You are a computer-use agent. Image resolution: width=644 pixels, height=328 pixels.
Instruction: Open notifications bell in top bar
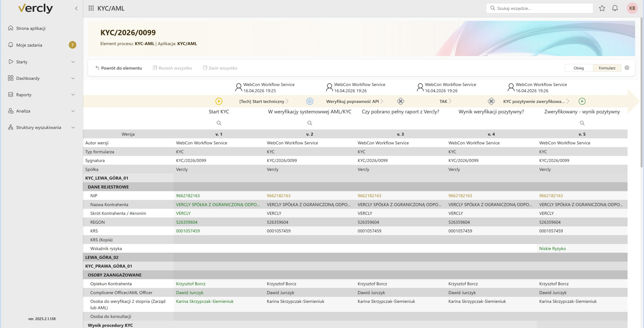(615, 8)
